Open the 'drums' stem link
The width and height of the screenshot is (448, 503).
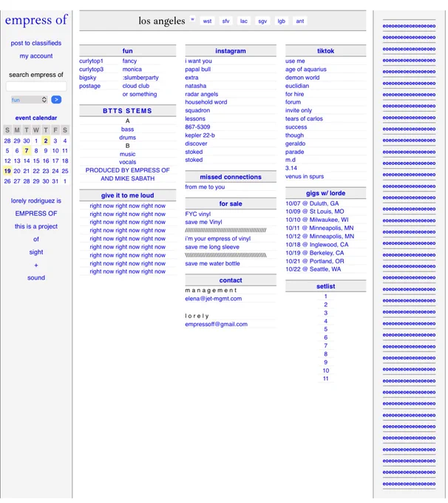point(128,138)
